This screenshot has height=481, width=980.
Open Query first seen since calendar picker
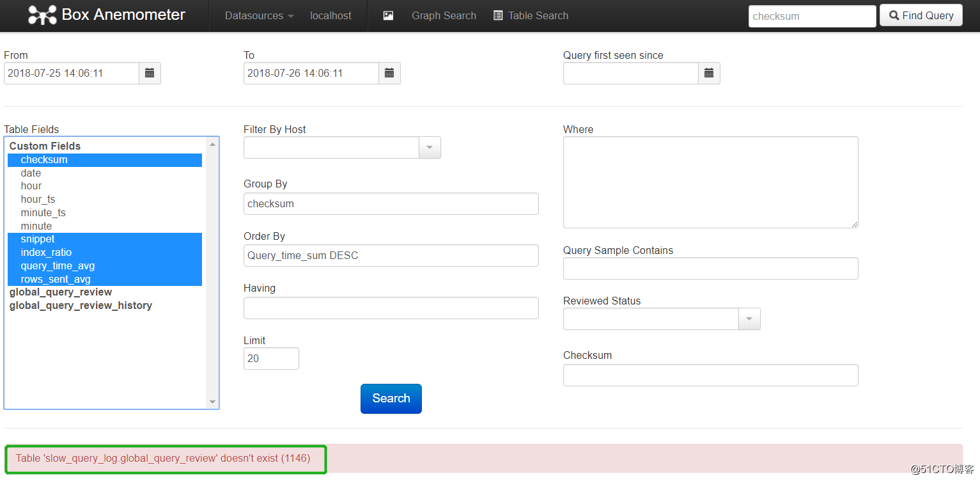coord(709,73)
